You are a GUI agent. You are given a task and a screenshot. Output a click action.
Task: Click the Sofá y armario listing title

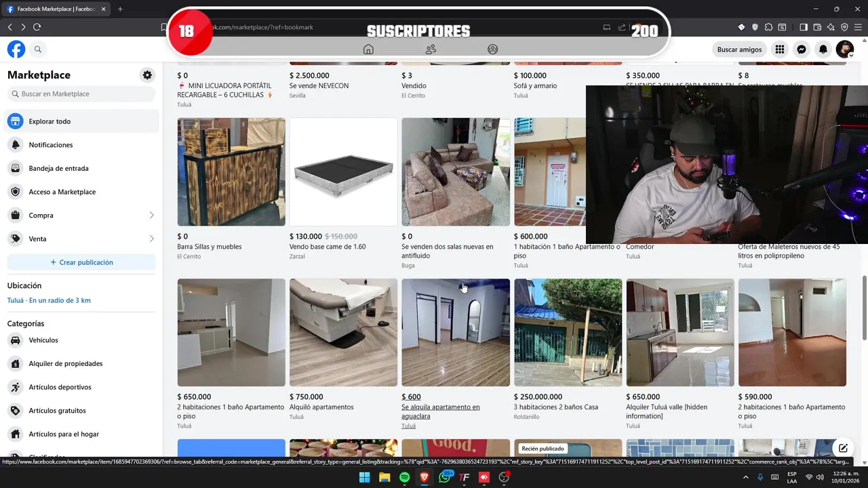535,86
